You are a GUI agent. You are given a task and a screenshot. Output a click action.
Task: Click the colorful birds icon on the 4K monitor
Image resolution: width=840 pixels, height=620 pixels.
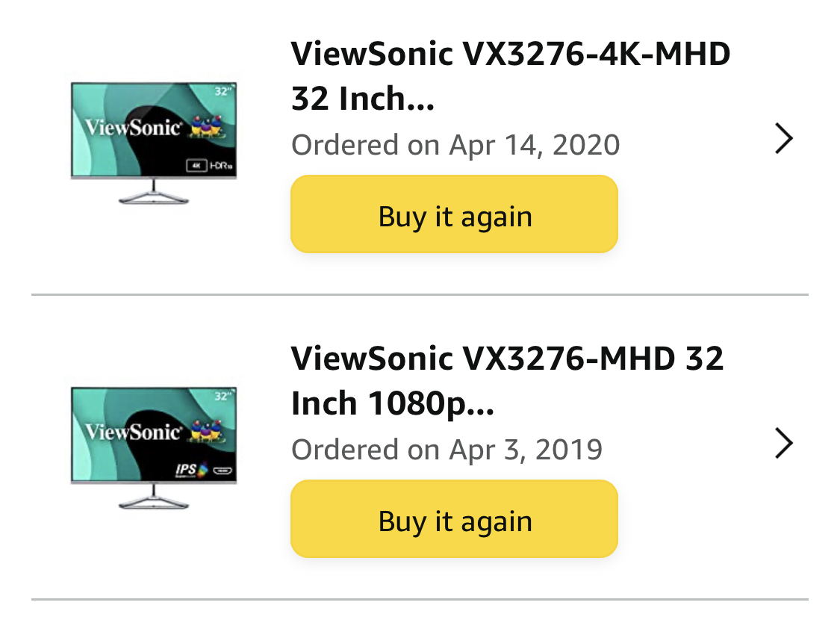[x=208, y=126]
